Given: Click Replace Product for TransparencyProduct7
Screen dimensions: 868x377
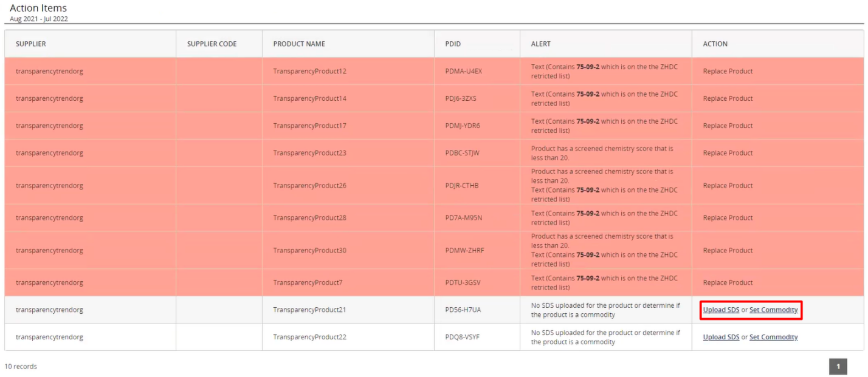Looking at the screenshot, I should click(728, 282).
